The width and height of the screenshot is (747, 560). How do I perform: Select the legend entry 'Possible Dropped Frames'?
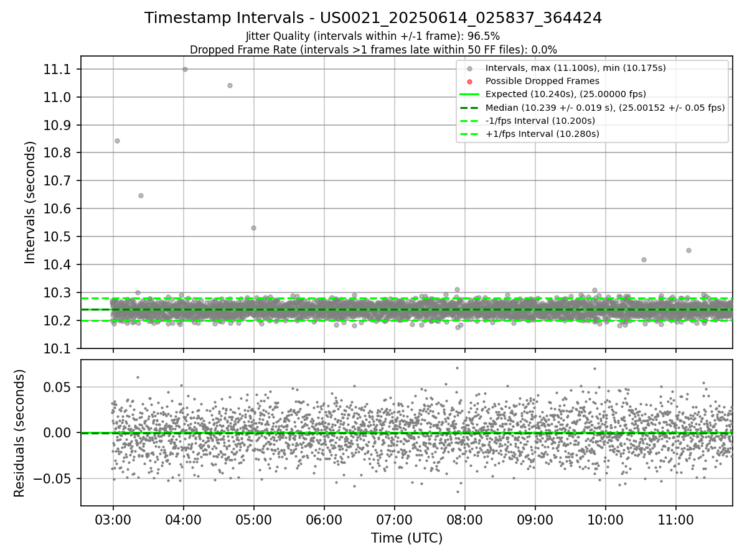point(542,81)
